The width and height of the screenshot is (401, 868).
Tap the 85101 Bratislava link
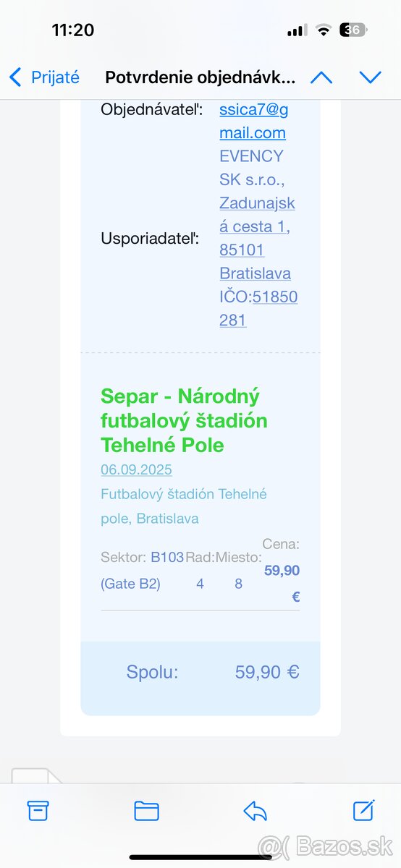255,261
